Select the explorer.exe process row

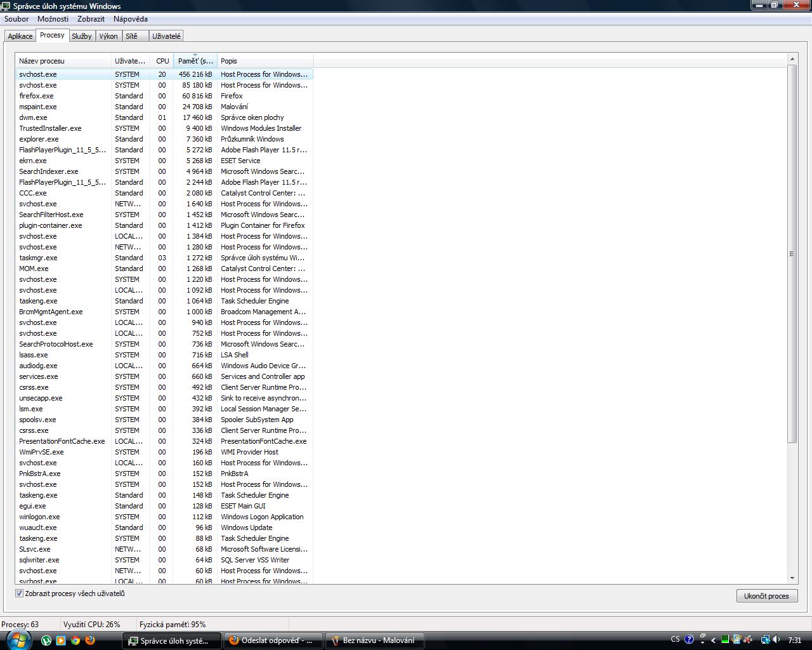coord(164,139)
